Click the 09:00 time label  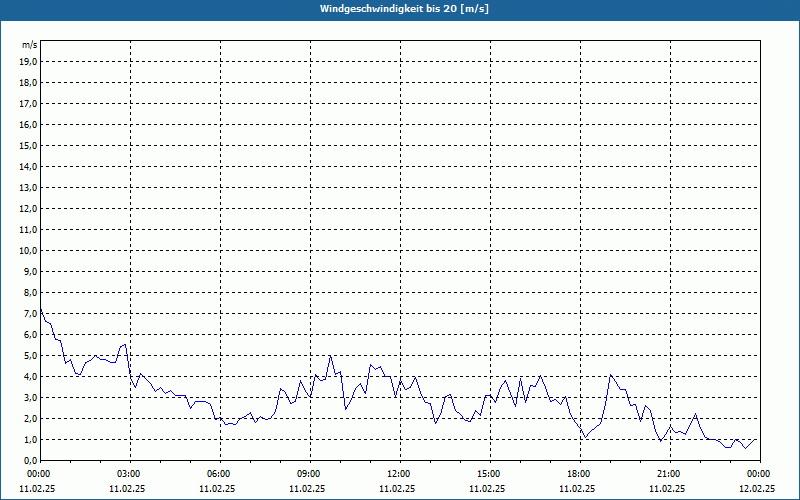click(x=310, y=474)
